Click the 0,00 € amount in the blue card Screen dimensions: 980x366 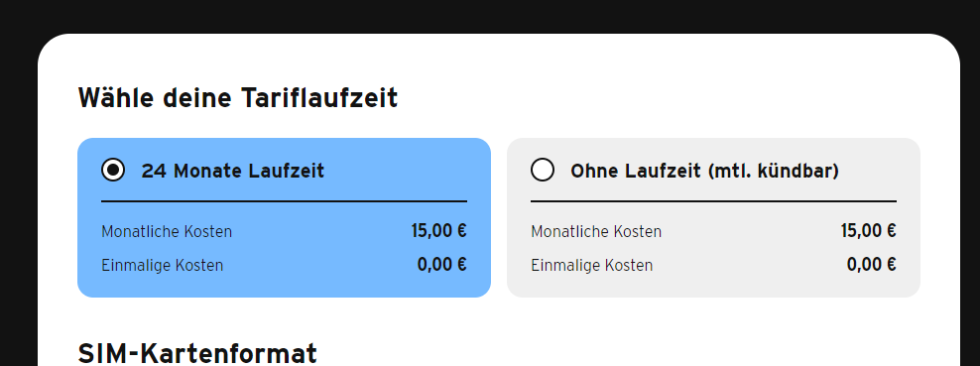[x=441, y=265]
